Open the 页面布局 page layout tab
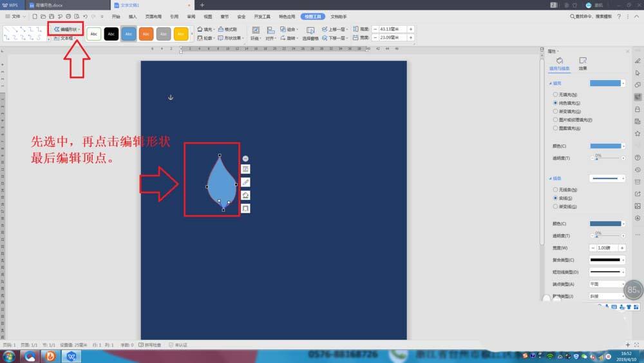This screenshot has width=644, height=363. [x=153, y=16]
